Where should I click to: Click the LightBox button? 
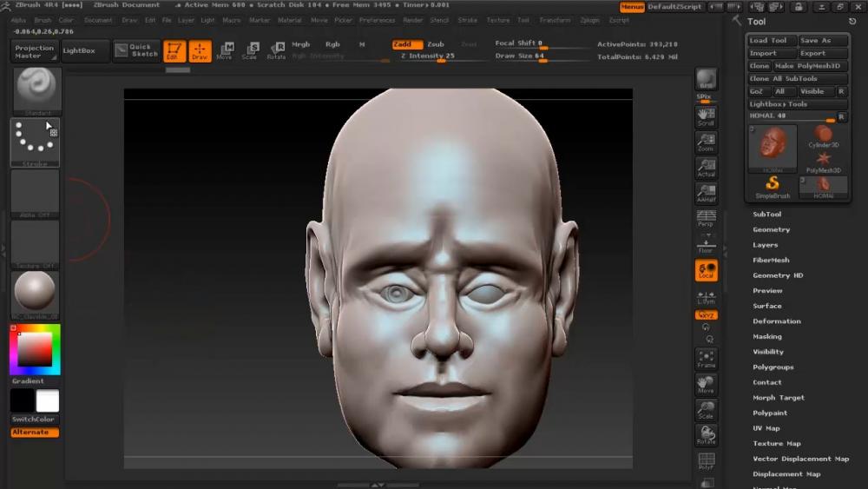(x=85, y=50)
